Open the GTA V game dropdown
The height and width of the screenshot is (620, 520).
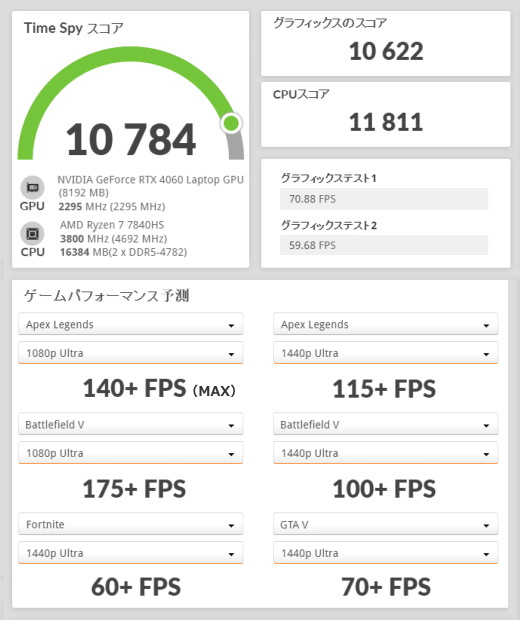[386, 524]
